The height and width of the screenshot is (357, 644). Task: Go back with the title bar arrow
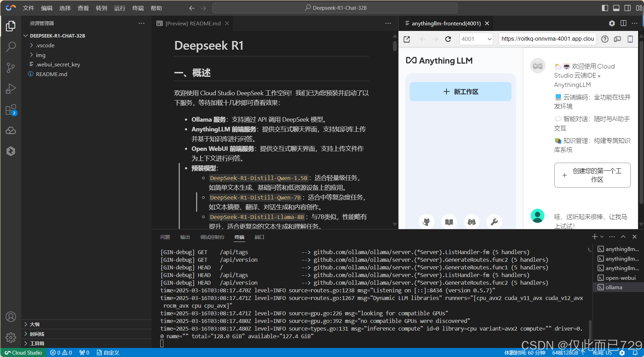[x=192, y=8]
